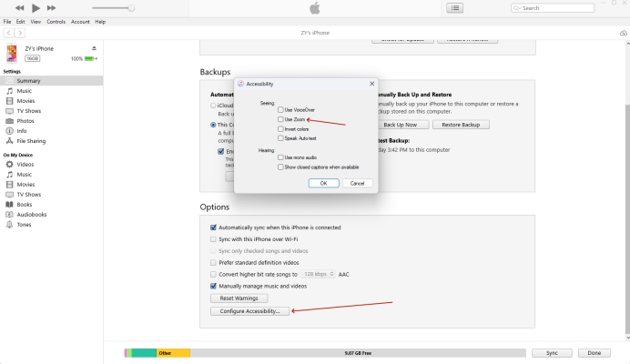Click the fast forward next button
The width and height of the screenshot is (630, 364).
51,8
